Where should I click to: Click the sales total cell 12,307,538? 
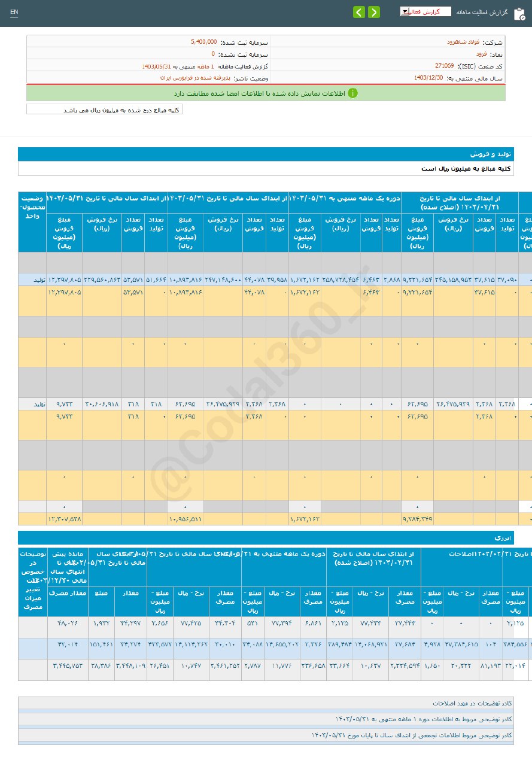65,519
